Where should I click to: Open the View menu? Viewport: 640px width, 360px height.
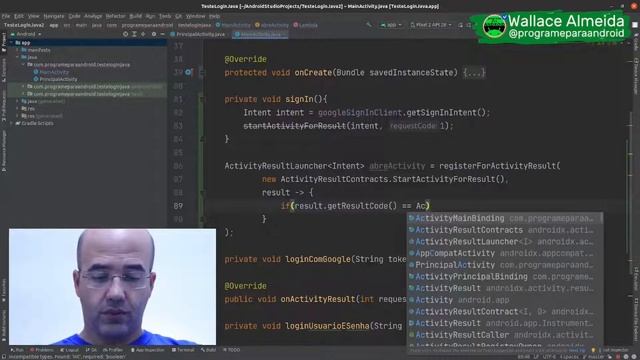click(x=33, y=16)
